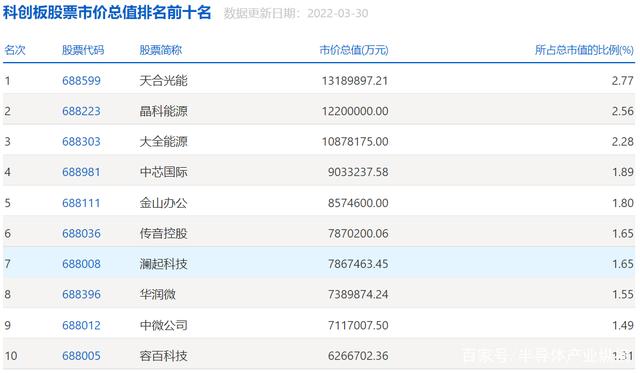Click the 1.80 percentage value

coord(622,203)
